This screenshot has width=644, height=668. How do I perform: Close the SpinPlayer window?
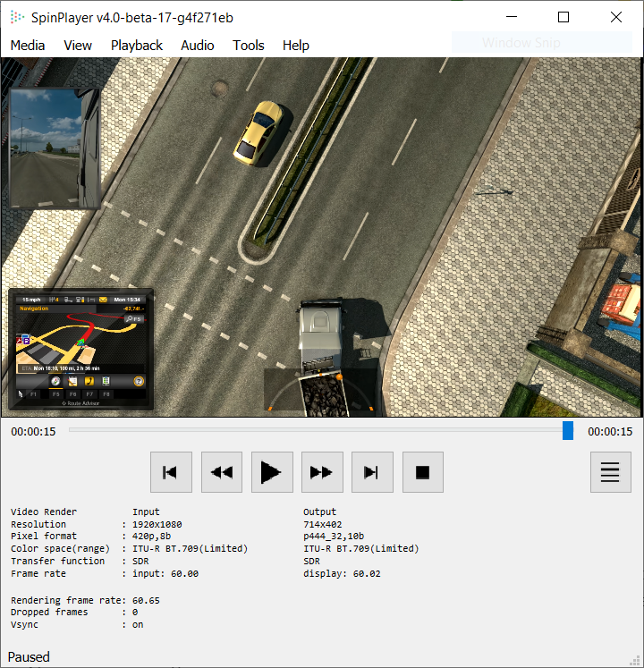point(616,17)
